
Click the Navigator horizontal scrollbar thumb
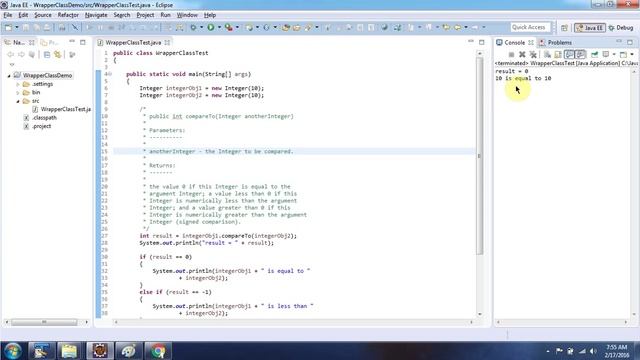pos(44,322)
